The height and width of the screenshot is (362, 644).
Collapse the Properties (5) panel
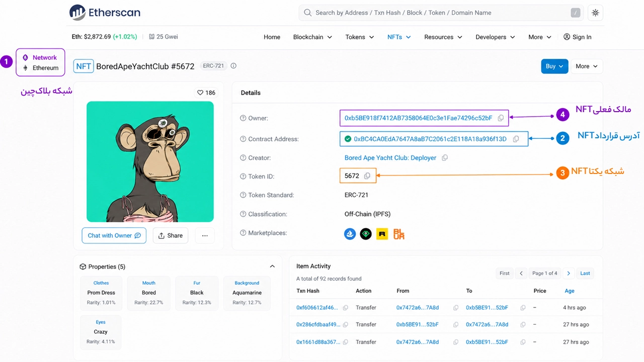pyautogui.click(x=272, y=266)
